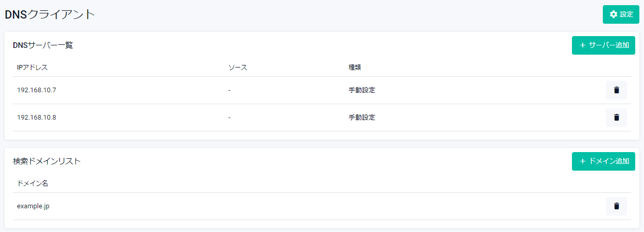Remove example.jp domain with trash icon
Viewport: 644px width, 232px height.
tap(616, 206)
